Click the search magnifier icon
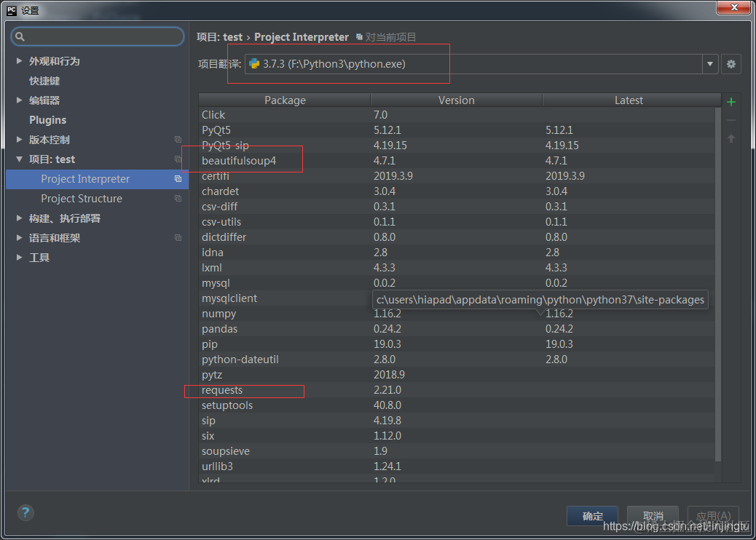The image size is (756, 540). (x=20, y=36)
